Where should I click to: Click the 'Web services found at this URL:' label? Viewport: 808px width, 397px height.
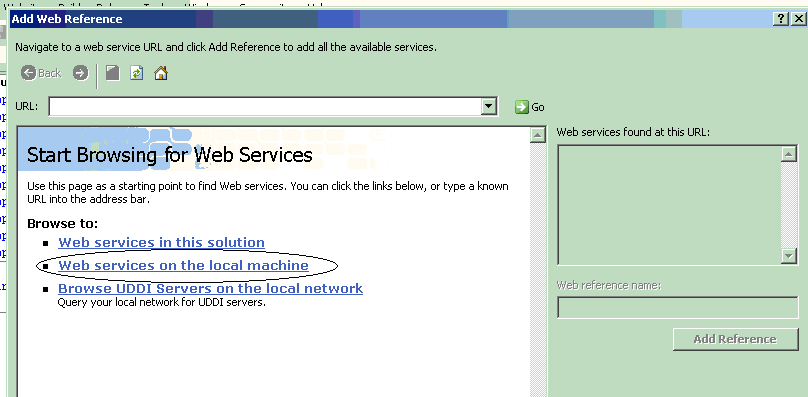pos(633,132)
